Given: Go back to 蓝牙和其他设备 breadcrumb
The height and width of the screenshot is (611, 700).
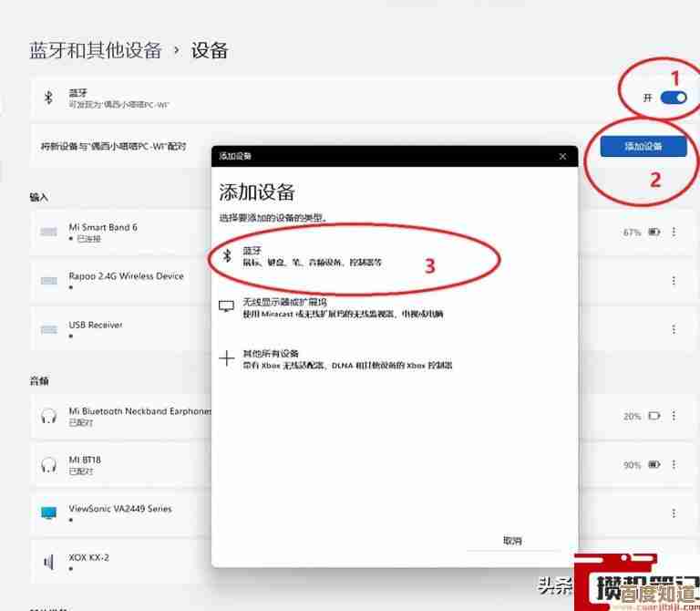Looking at the screenshot, I should coord(95,49).
